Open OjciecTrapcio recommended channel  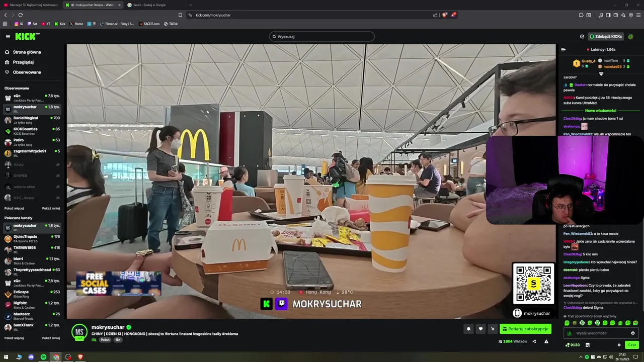[32, 238]
